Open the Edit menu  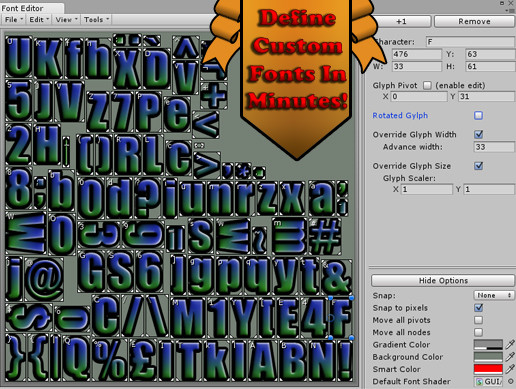(39, 20)
